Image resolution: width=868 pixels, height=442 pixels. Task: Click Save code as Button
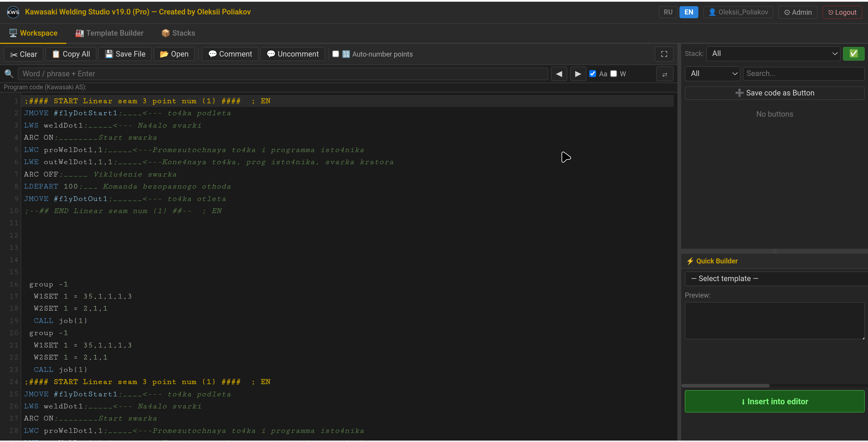pyautogui.click(x=774, y=93)
